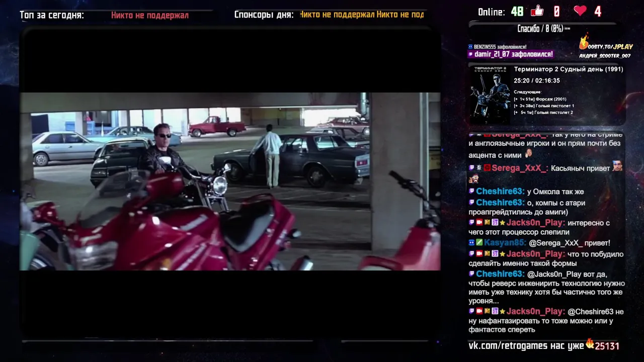Screen dimensions: 644x362
Task: Click the 'Online:' label
Action: point(492,12)
